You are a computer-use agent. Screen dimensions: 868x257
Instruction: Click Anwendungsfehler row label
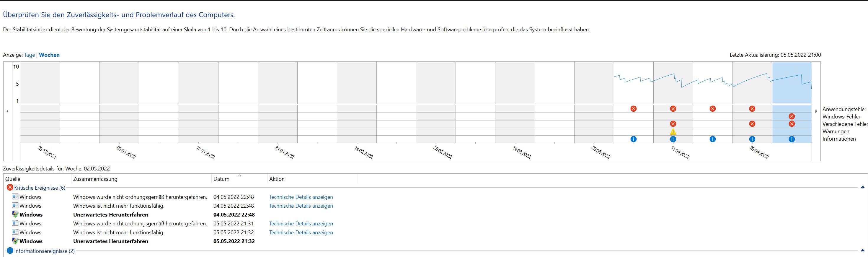pyautogui.click(x=844, y=109)
